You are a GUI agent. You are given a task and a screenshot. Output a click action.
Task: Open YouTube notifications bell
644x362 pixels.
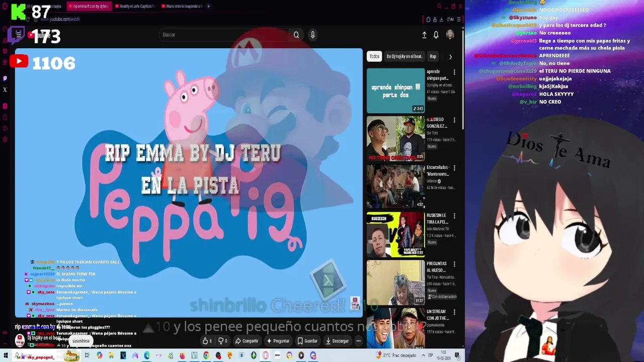[x=436, y=35]
